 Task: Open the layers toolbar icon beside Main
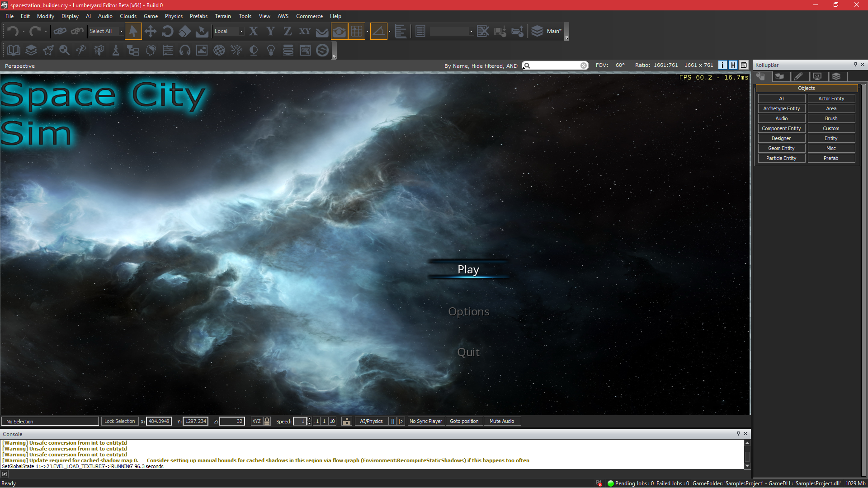[x=537, y=31]
